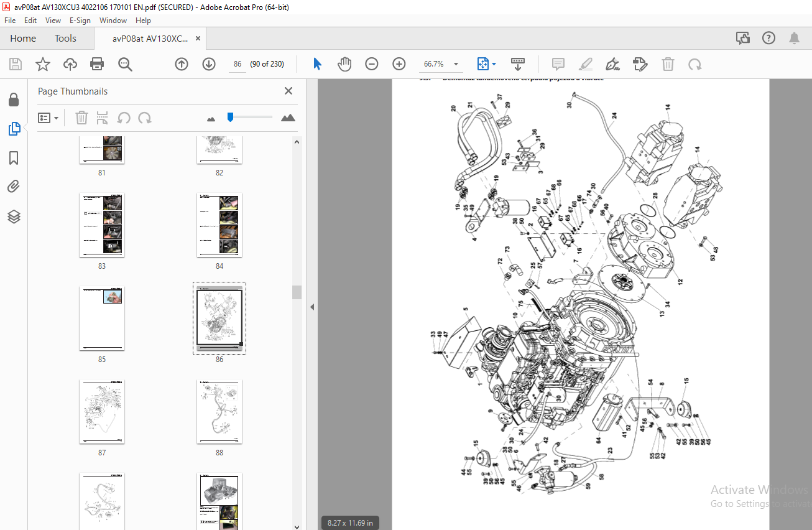Viewport: 812px width, 530px height.
Task: Open the scrolling mode keyboard icon
Action: tap(518, 64)
